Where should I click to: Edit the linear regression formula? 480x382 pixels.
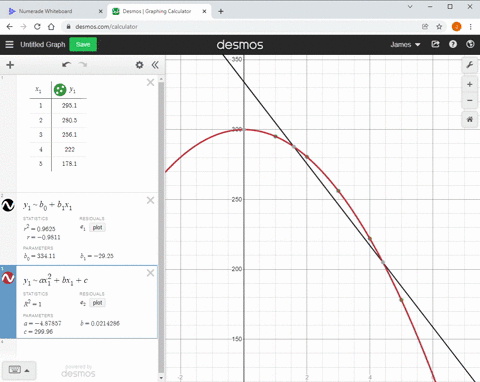[x=47, y=205]
